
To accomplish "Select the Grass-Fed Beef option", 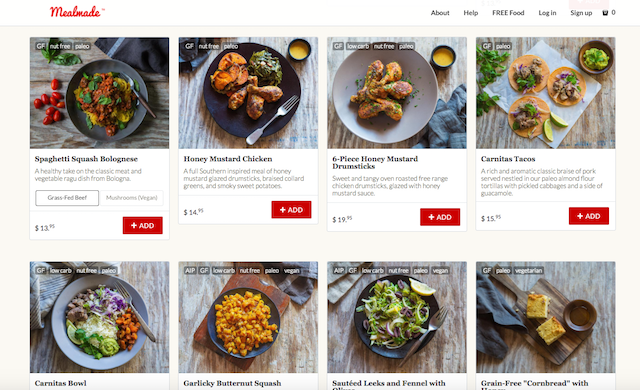I will coord(67,198).
